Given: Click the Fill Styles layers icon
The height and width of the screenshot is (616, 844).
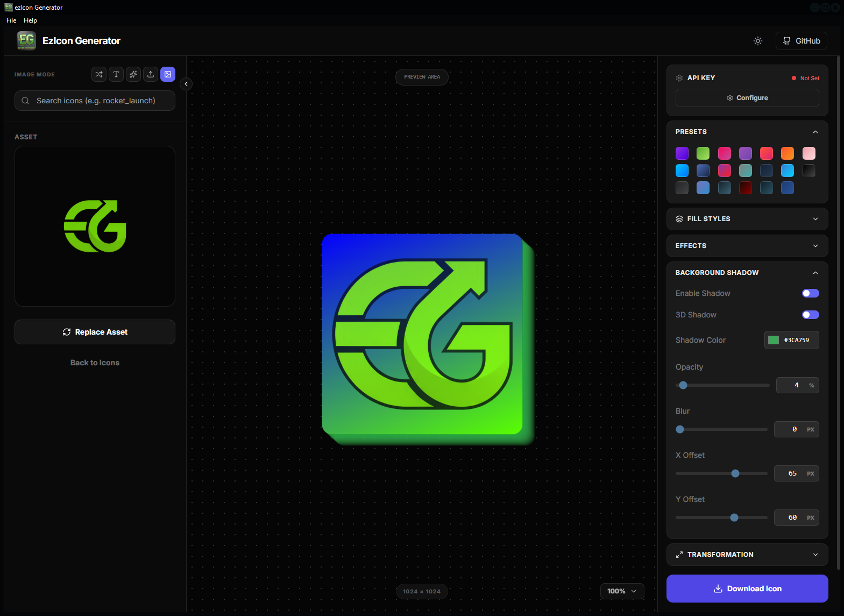Looking at the screenshot, I should pyautogui.click(x=679, y=219).
